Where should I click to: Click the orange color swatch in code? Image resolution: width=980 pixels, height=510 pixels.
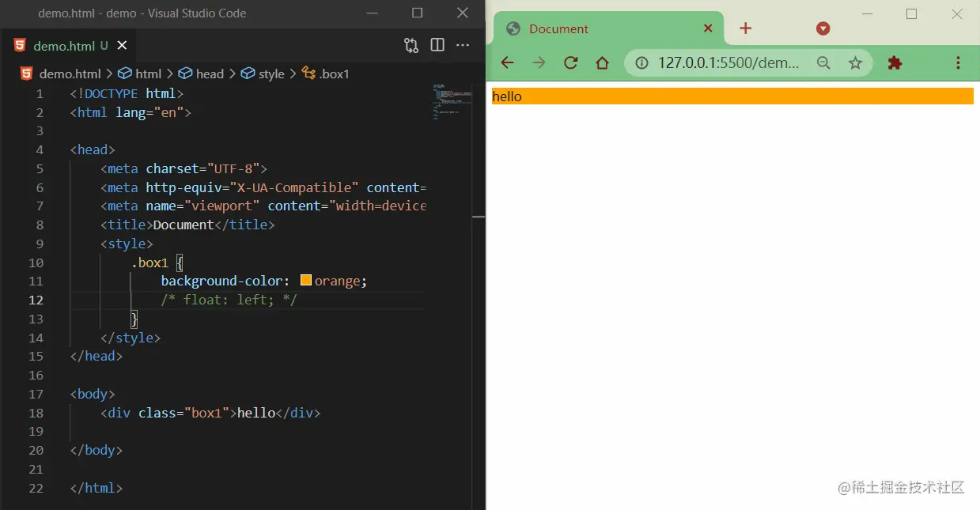click(306, 281)
